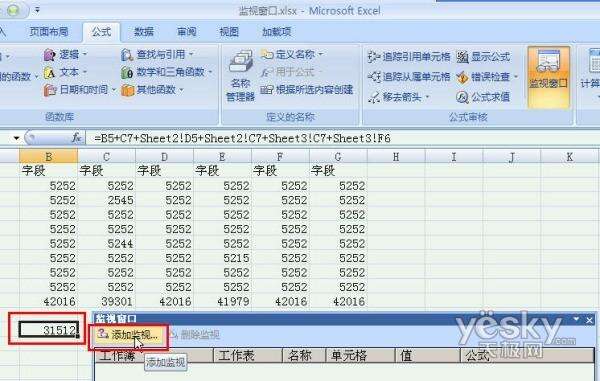Switch to the 数据 tab
Screen dimensions: 600x381
pos(144,32)
